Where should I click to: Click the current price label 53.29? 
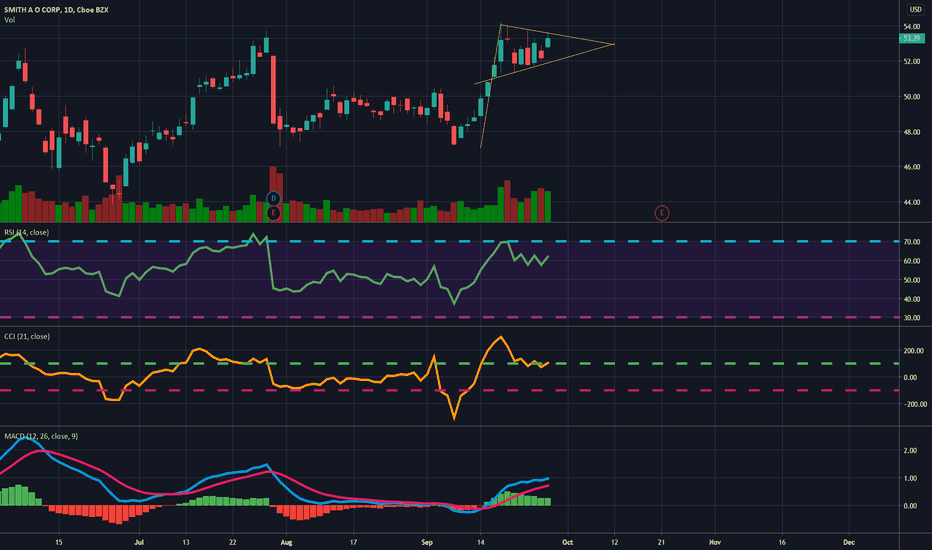tap(912, 38)
